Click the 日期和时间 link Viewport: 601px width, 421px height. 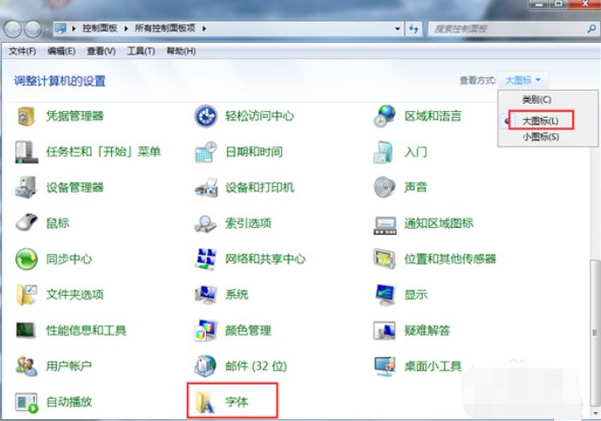pos(254,152)
